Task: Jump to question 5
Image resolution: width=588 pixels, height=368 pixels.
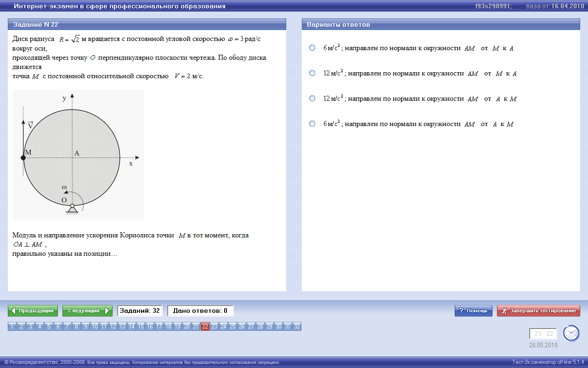Action: [x=49, y=327]
